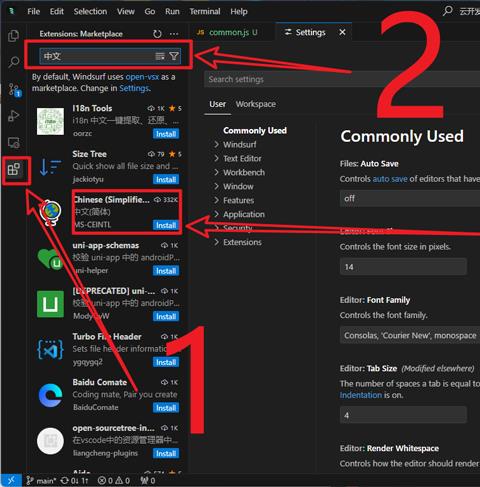Screen dimensions: 480x487
Task: Click the uni-app-schemas heart icon
Action: coord(50,259)
